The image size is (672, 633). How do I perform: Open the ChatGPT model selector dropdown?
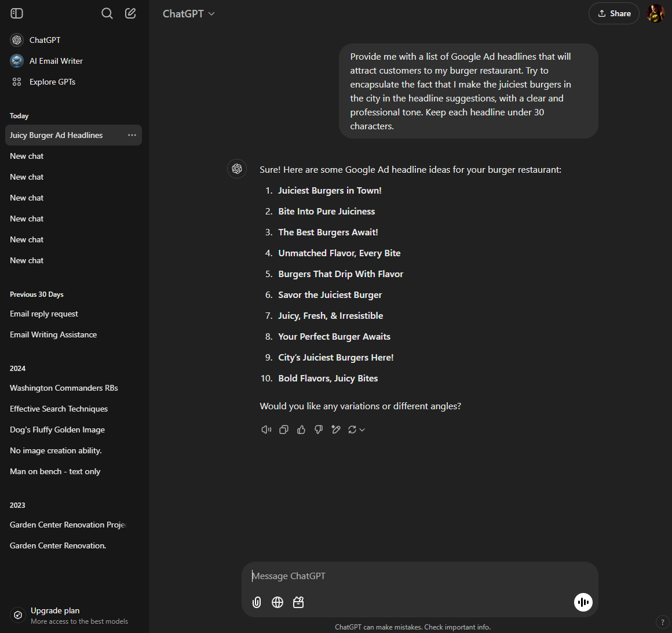point(188,13)
